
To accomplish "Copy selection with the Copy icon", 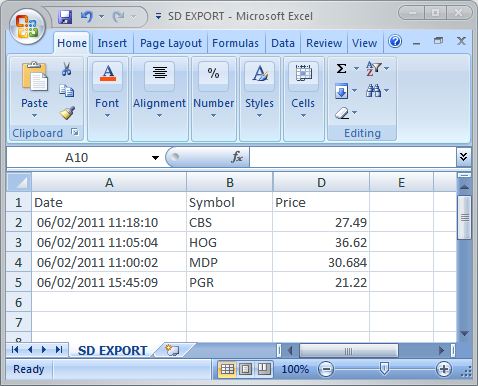I will point(67,90).
